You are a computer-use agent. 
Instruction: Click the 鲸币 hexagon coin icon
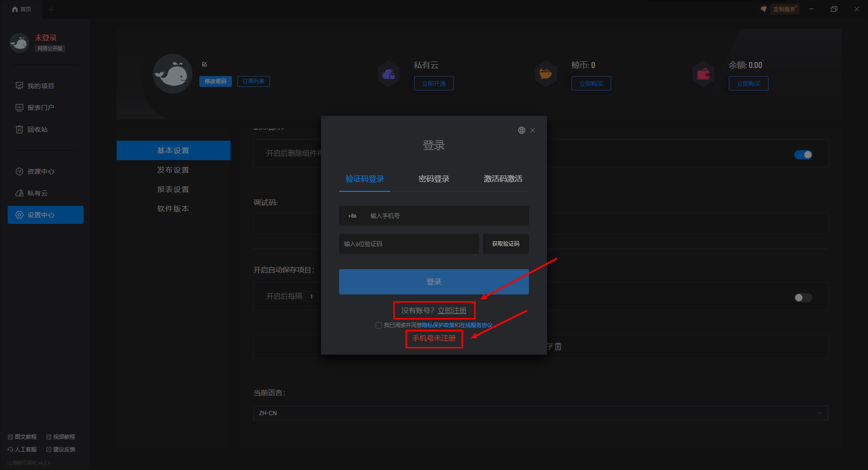(x=546, y=74)
